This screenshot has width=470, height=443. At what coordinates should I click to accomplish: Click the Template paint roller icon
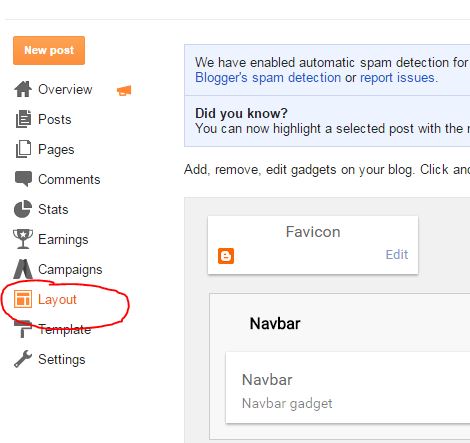coord(23,329)
